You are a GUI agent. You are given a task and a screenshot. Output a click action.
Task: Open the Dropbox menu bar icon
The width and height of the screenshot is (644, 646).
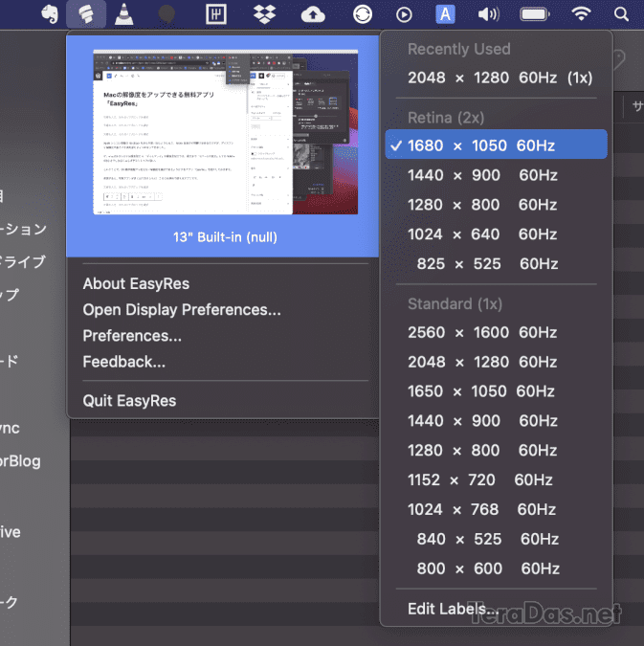tap(264, 14)
